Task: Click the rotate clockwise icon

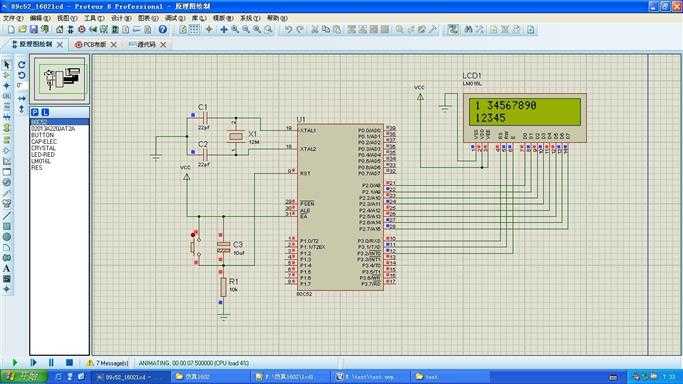Action: coord(21,64)
